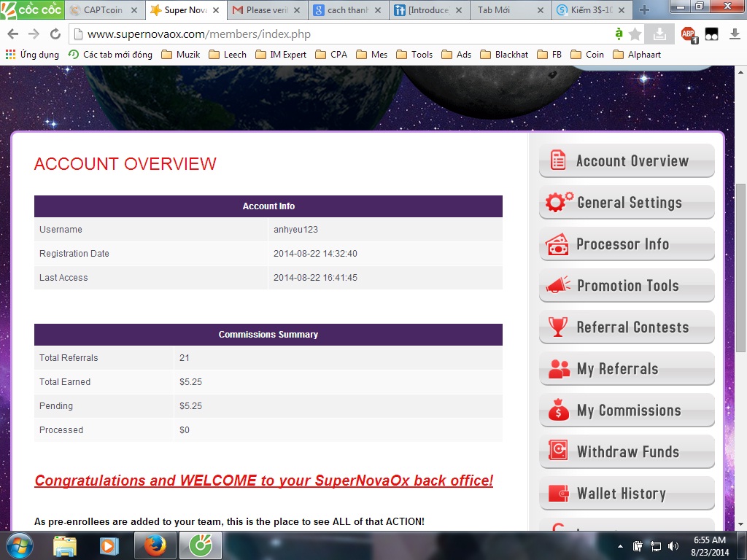Open the FB bookmarks folder

pos(549,54)
